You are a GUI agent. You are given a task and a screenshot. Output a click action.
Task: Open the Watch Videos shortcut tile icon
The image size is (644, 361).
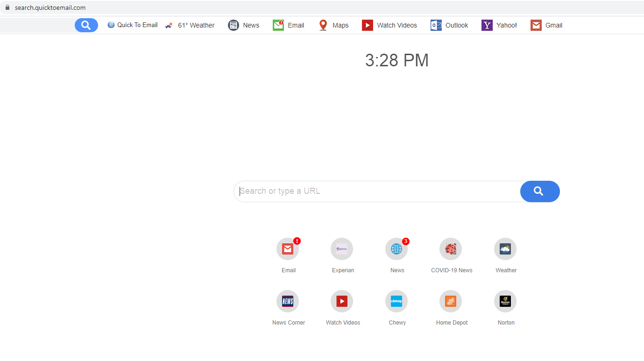(x=342, y=301)
